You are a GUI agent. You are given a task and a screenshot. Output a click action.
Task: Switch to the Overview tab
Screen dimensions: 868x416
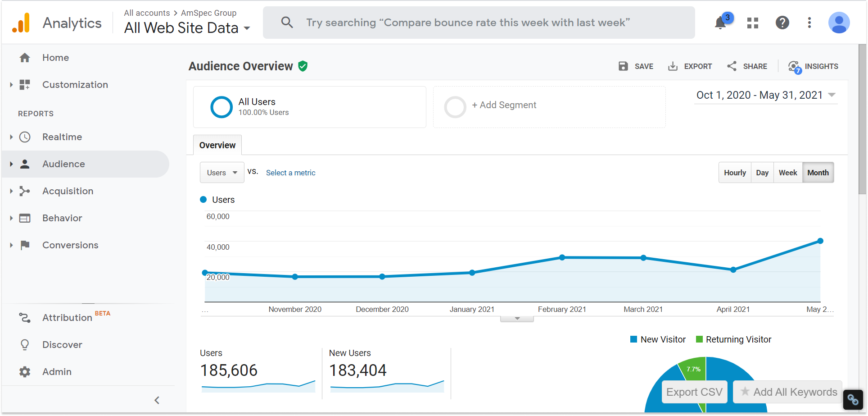217,145
